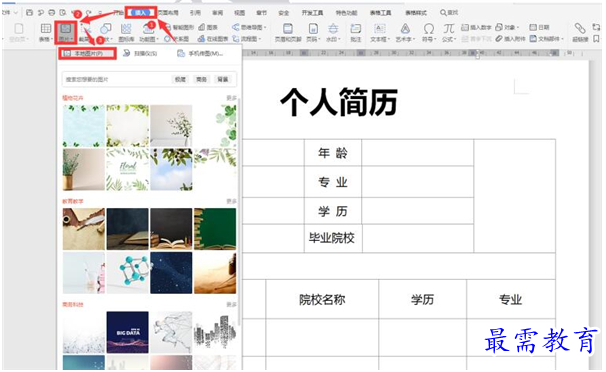Click More link for education category
Viewport: 606px width, 372px height.
[x=231, y=201]
